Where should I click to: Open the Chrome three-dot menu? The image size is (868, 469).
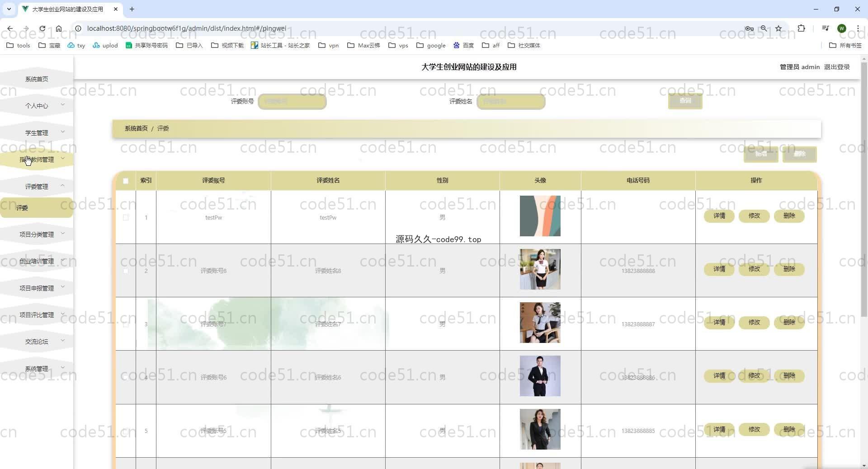click(x=858, y=28)
